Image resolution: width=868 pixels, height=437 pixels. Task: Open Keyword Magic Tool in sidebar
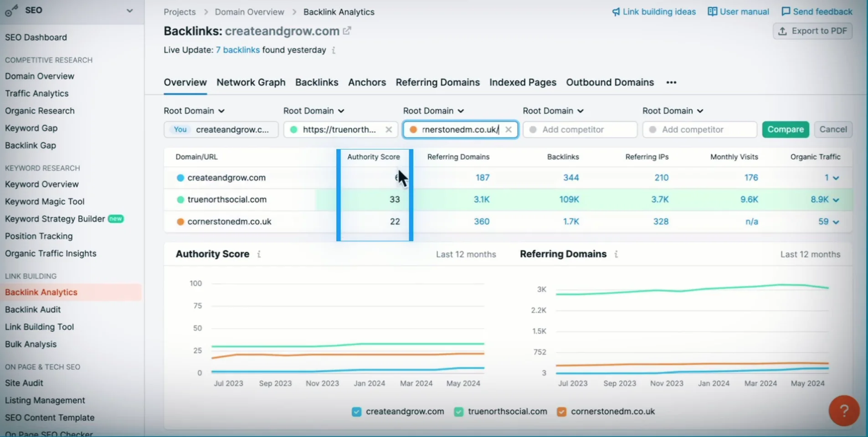(45, 201)
